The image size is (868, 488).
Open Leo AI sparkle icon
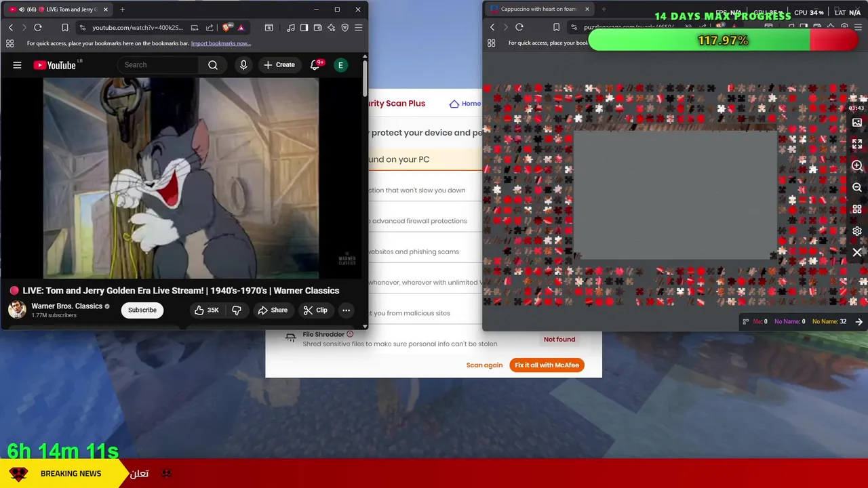point(331,27)
